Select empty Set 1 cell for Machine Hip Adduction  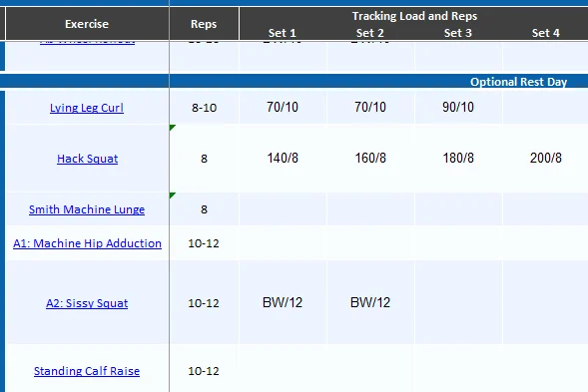point(283,243)
